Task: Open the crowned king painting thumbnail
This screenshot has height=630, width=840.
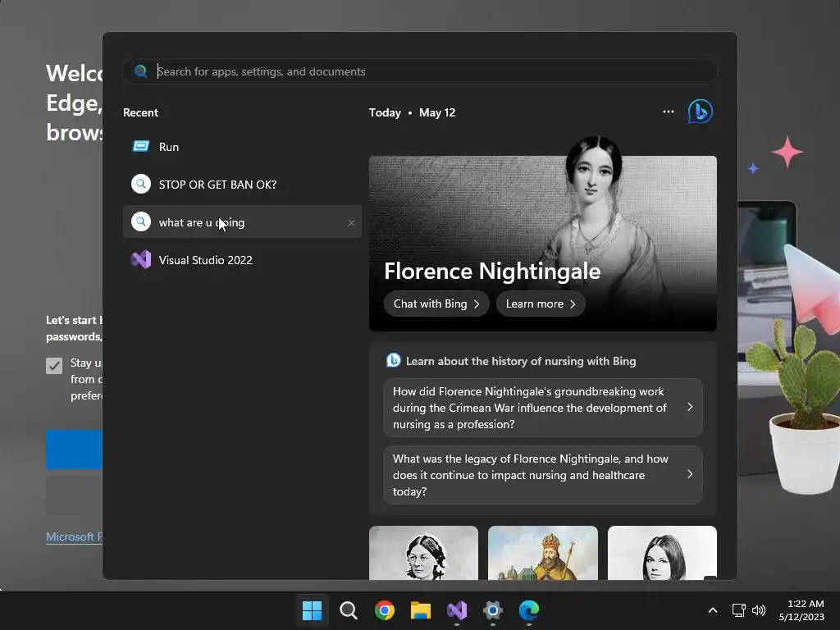Action: click(543, 553)
